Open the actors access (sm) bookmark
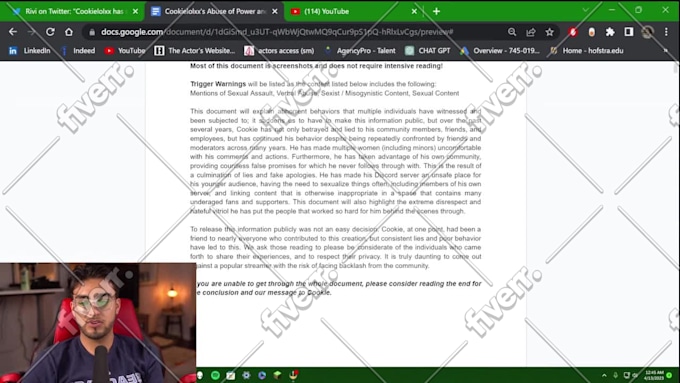This screenshot has height=383, width=680. click(x=279, y=51)
